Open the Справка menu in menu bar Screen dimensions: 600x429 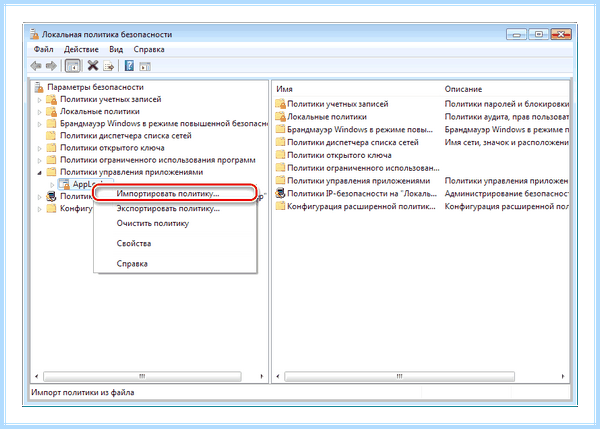click(x=149, y=49)
